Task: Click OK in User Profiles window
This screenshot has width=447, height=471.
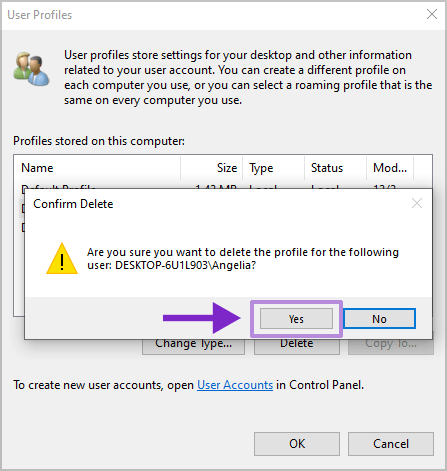Action: [x=297, y=444]
